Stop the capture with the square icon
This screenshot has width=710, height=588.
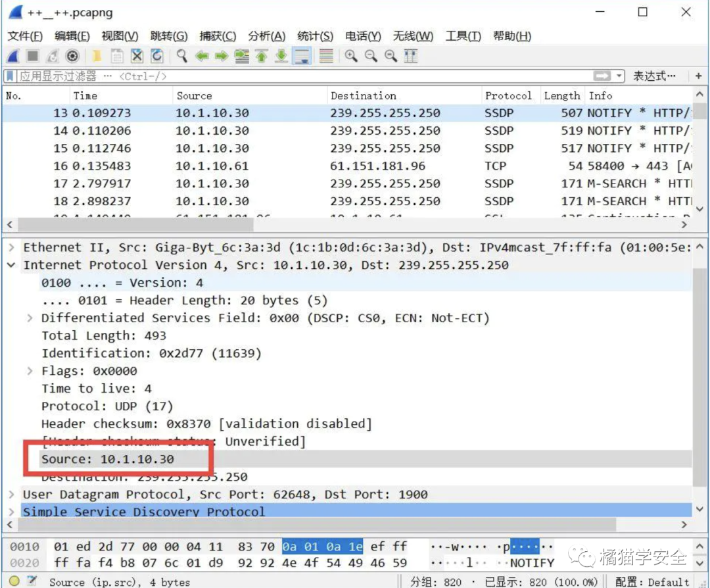33,56
